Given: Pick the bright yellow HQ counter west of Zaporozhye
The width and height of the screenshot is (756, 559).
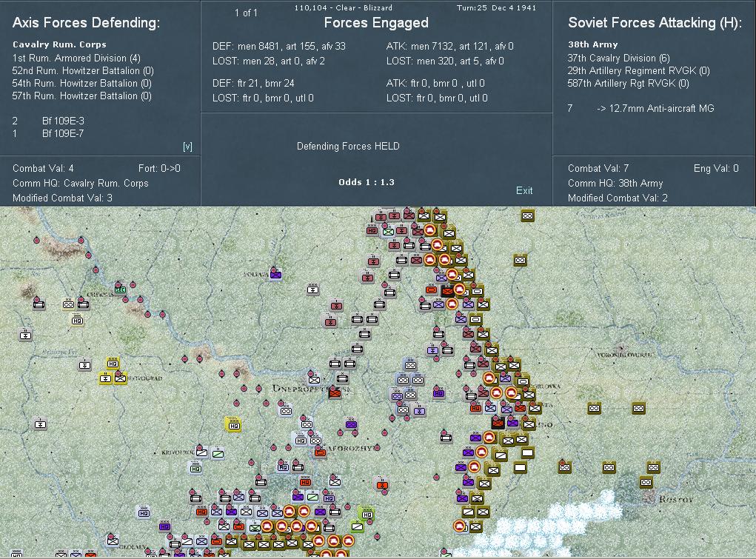Looking at the screenshot, I should pyautogui.click(x=234, y=425).
